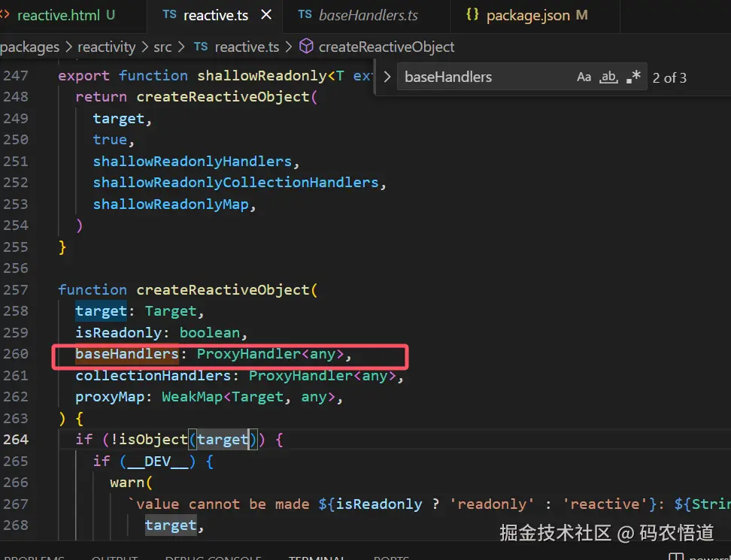Select the createReactiveObject breadcrumb symbol

tap(386, 47)
